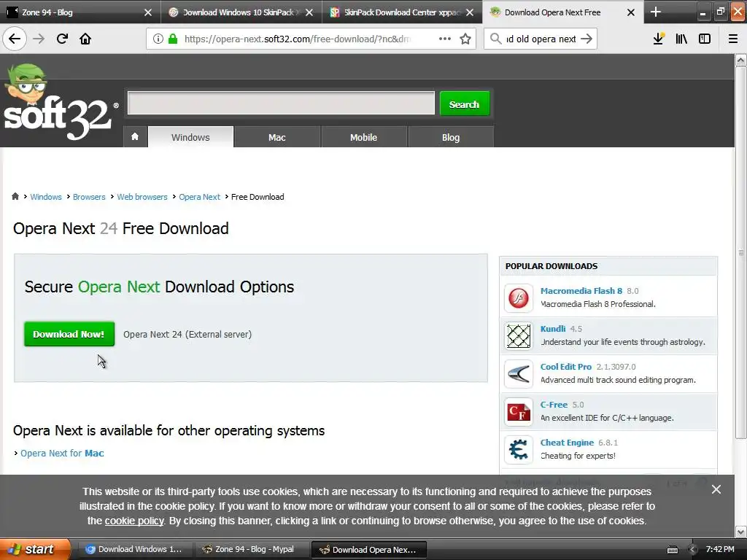Open Macromedia Flash 8 icon
Image resolution: width=747 pixels, height=560 pixels.
point(519,297)
